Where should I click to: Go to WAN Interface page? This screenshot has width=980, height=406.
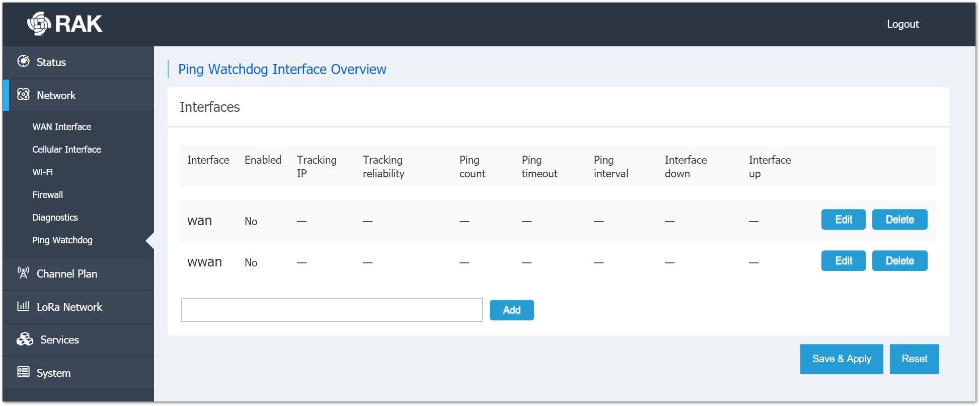click(x=62, y=126)
